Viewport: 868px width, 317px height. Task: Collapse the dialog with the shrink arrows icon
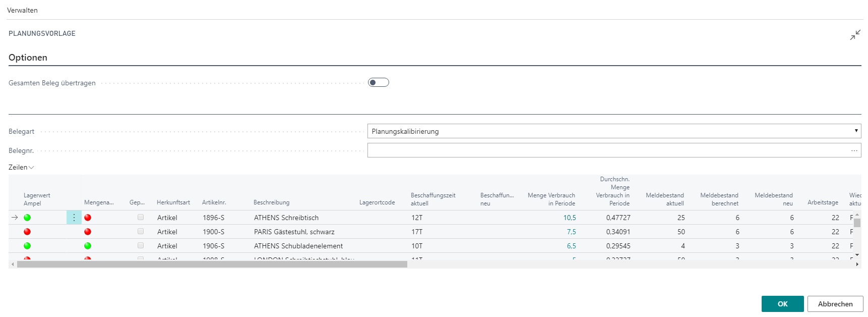coord(855,35)
